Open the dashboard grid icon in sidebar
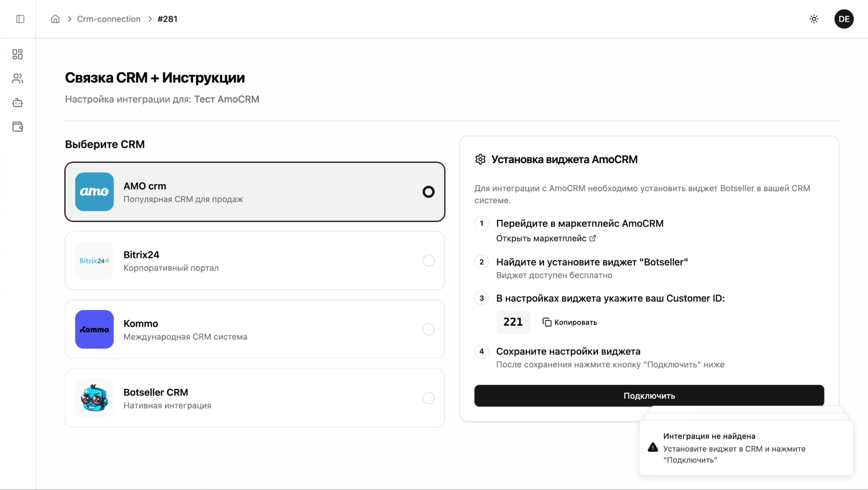The height and width of the screenshot is (490, 868). [17, 54]
